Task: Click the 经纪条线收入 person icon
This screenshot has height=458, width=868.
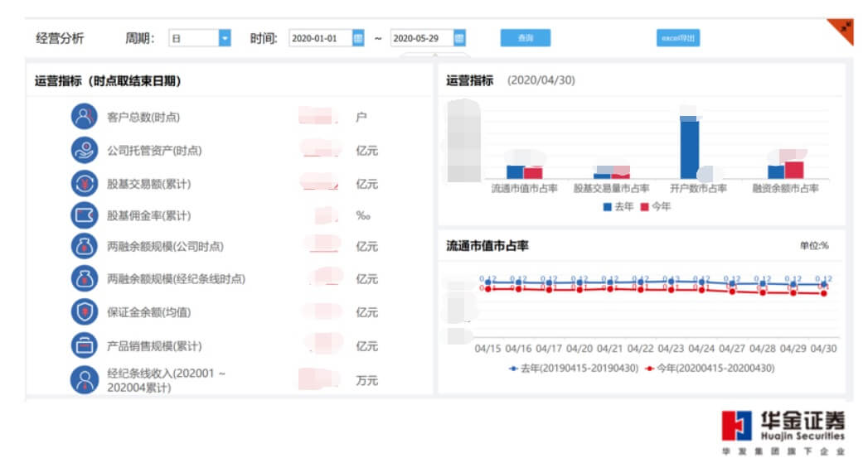Action: click(84, 380)
